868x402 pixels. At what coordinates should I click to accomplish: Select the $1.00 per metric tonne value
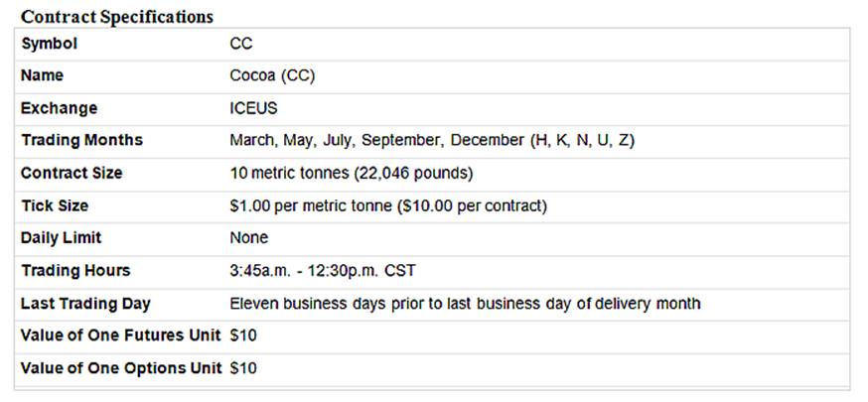pos(388,205)
